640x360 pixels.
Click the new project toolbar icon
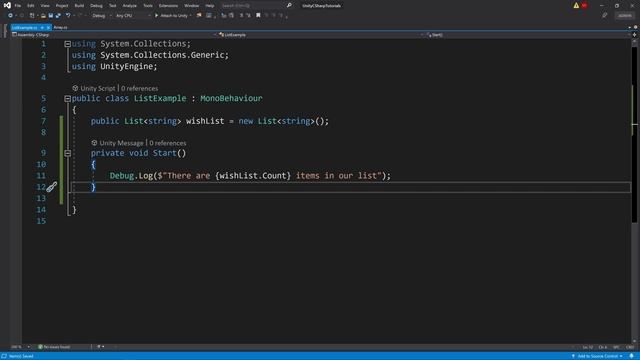(x=32, y=16)
